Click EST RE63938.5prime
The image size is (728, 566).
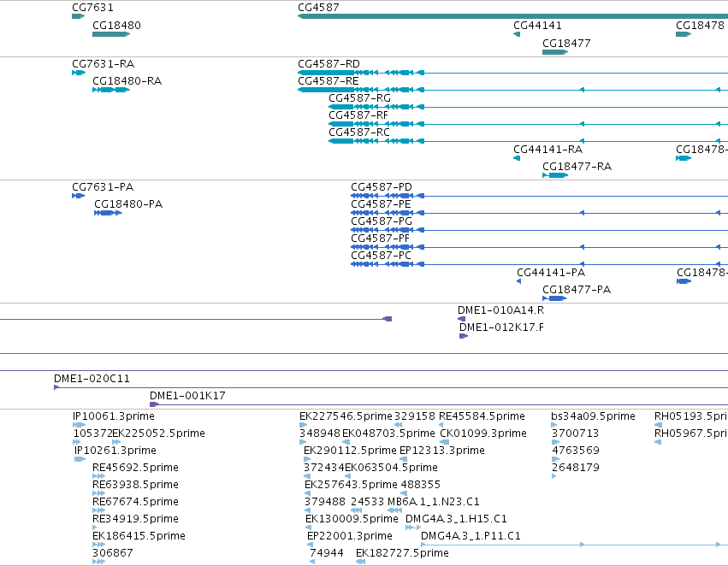click(x=135, y=485)
